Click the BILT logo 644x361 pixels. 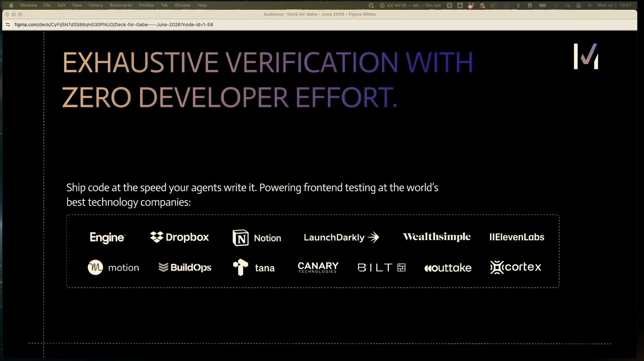[x=381, y=268]
